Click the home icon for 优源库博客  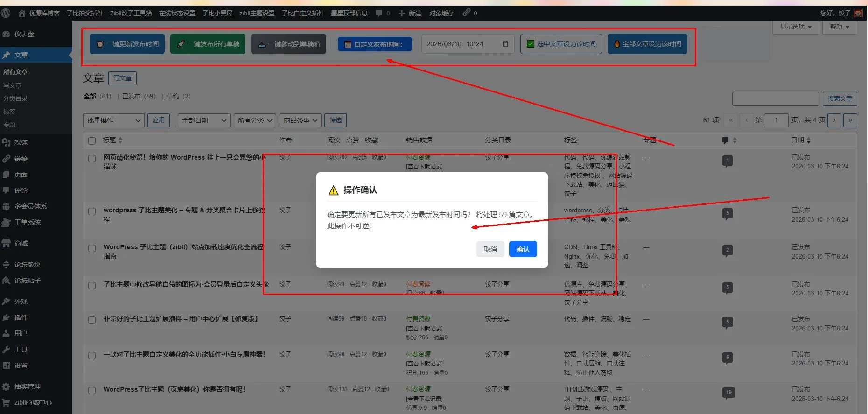click(x=22, y=13)
